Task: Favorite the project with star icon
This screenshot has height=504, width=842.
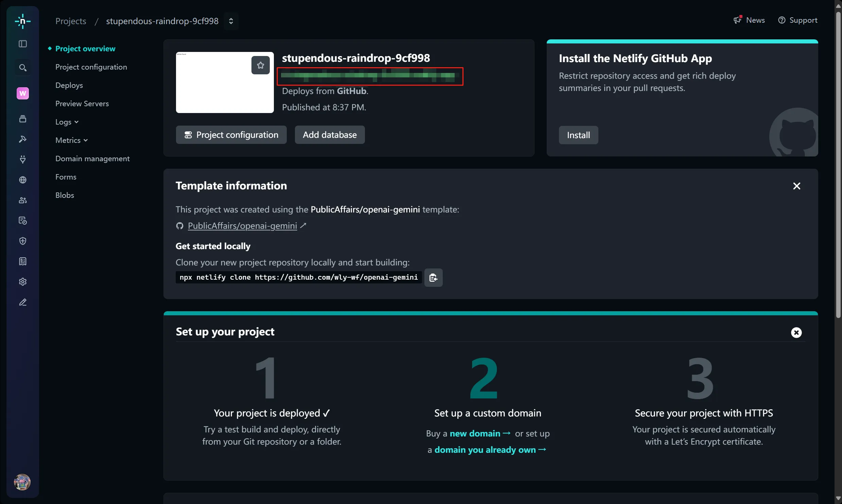Action: [x=260, y=65]
